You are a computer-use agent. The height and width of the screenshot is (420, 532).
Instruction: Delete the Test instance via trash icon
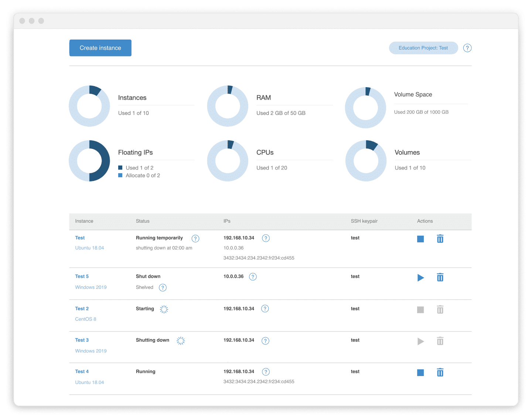[440, 239]
